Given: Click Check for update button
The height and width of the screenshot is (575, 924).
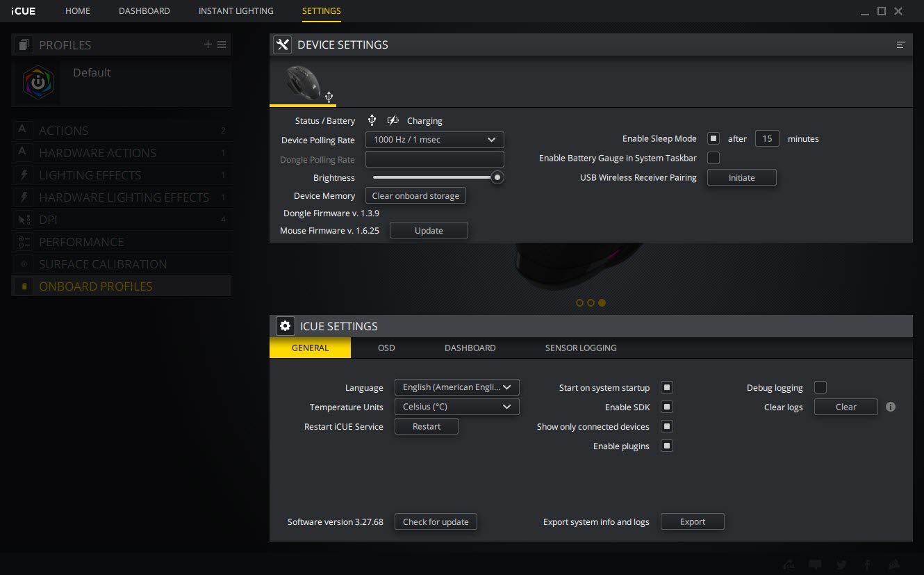Looking at the screenshot, I should click(436, 521).
